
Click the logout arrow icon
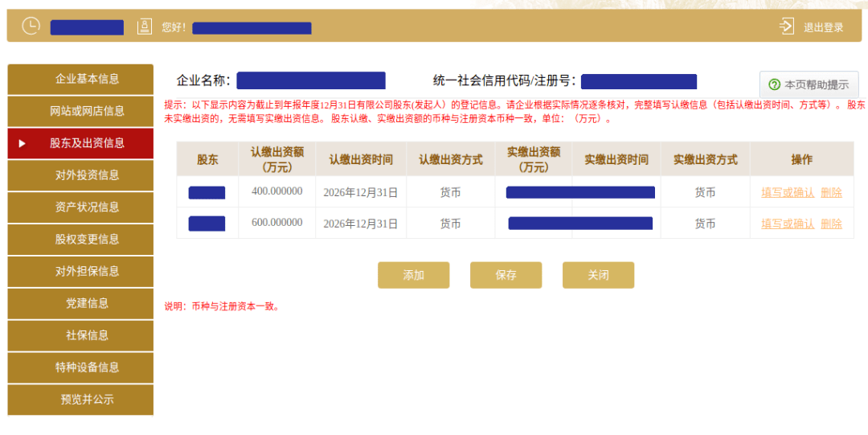pyautogui.click(x=787, y=27)
